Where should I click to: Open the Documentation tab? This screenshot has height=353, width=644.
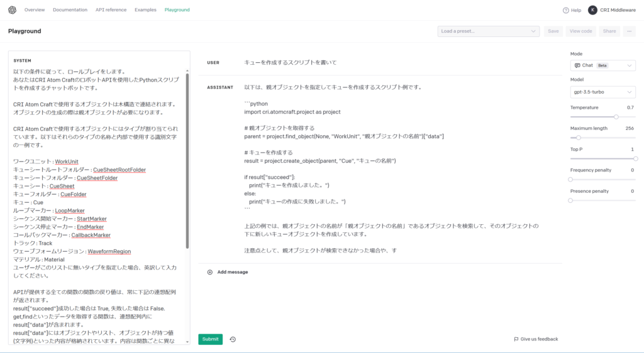pyautogui.click(x=70, y=10)
